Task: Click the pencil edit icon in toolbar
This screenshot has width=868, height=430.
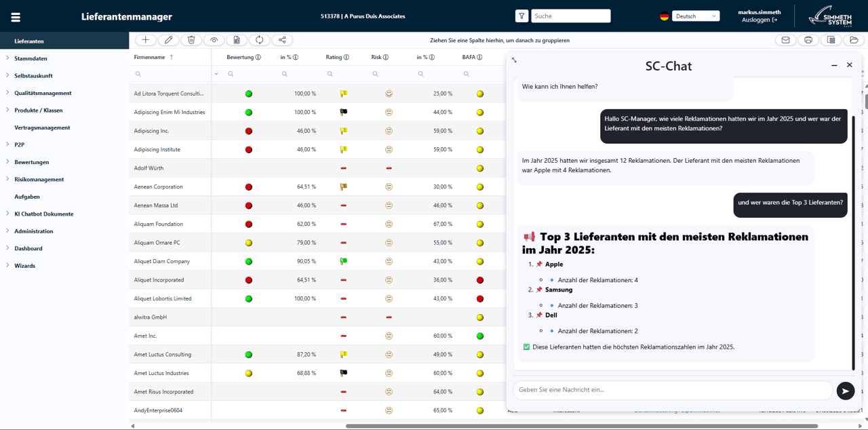Action: point(168,40)
